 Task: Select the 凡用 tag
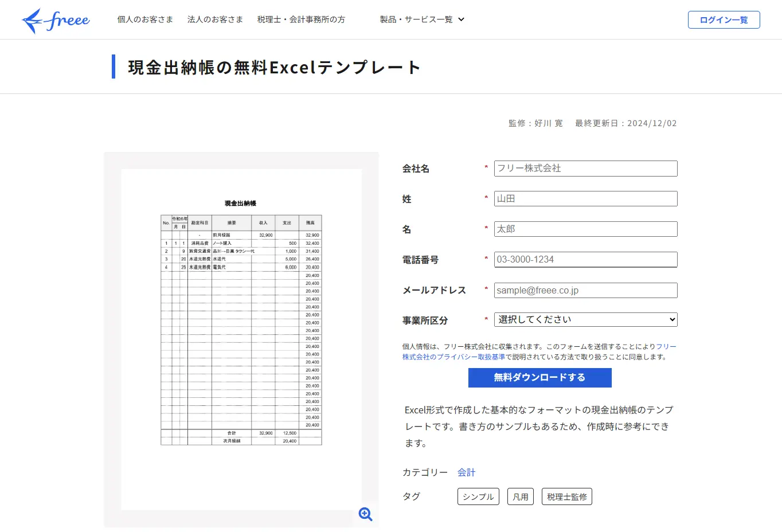pos(521,496)
